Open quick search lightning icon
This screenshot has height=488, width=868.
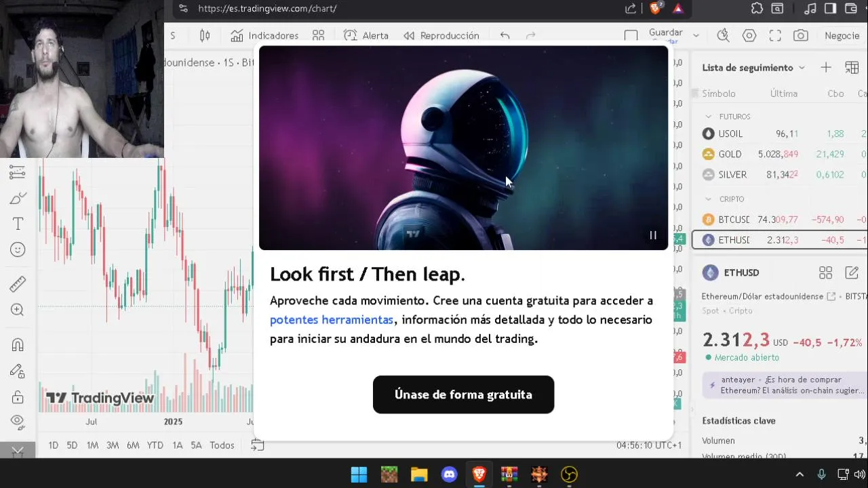(723, 35)
